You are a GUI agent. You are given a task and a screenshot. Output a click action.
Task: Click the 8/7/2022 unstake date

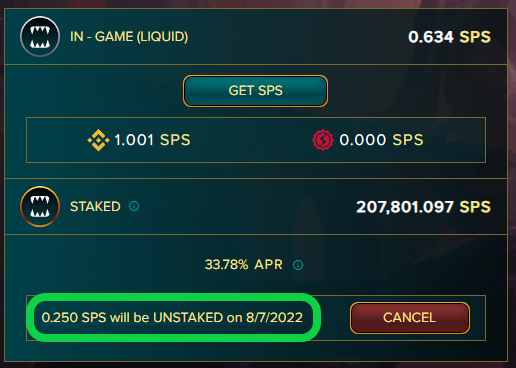click(274, 318)
